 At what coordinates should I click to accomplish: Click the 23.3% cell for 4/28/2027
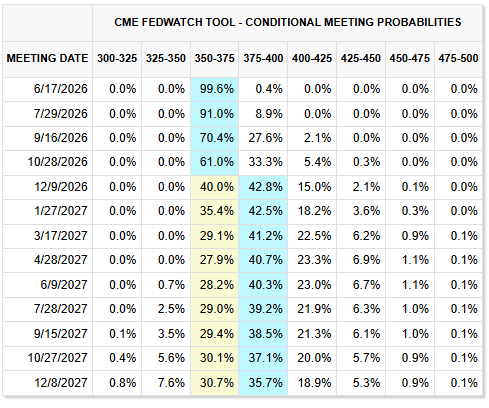click(314, 260)
